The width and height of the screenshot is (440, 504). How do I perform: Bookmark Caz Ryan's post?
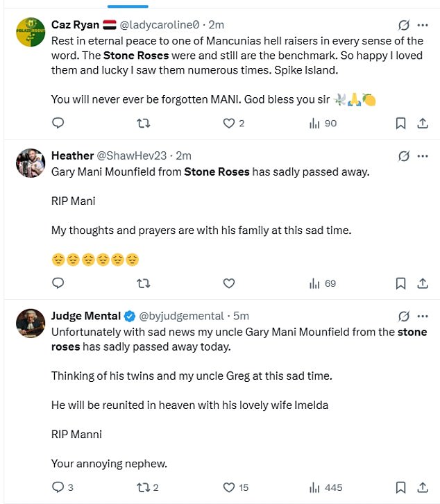pos(400,123)
